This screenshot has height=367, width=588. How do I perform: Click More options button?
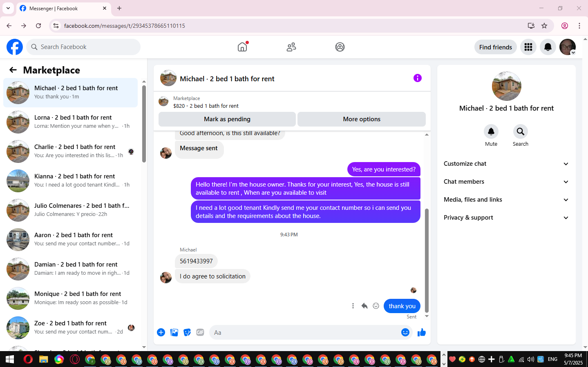tap(362, 119)
